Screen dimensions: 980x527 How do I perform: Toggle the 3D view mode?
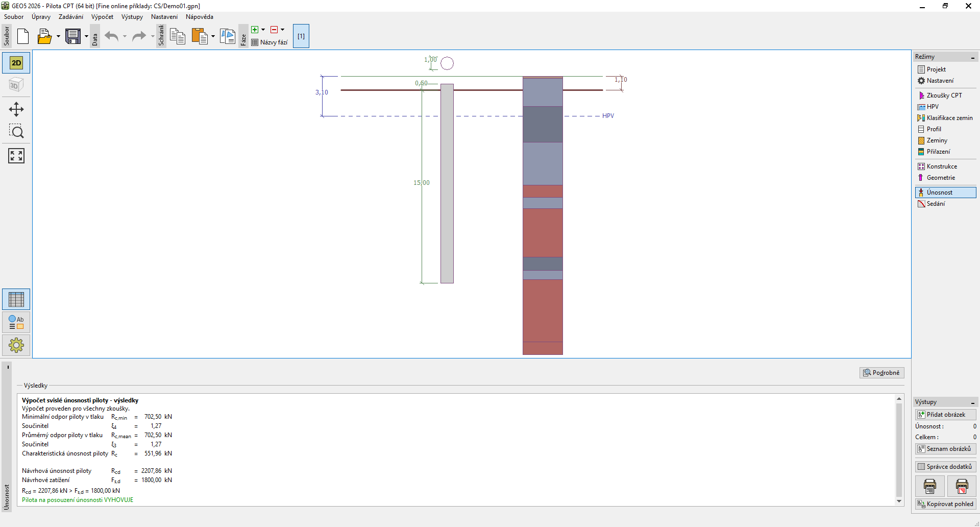click(x=16, y=85)
